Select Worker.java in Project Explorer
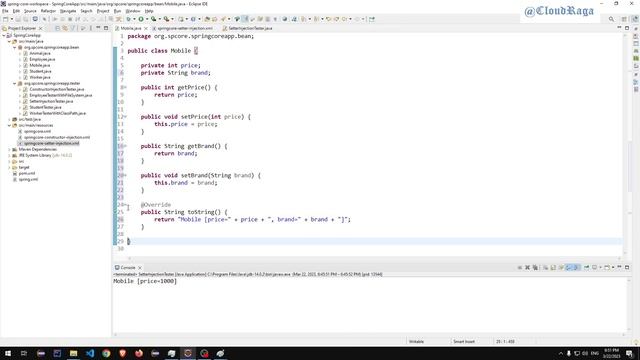Viewport: 640px width, 360px height. coord(40,77)
